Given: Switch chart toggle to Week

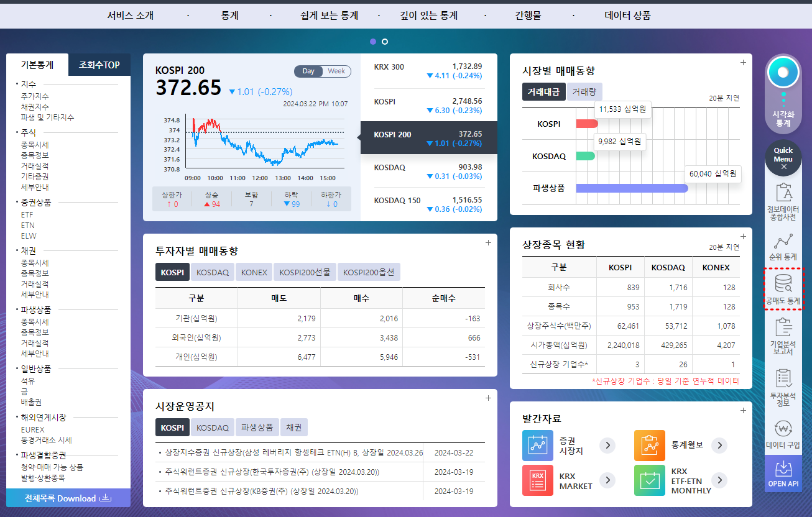Looking at the screenshot, I should point(336,71).
